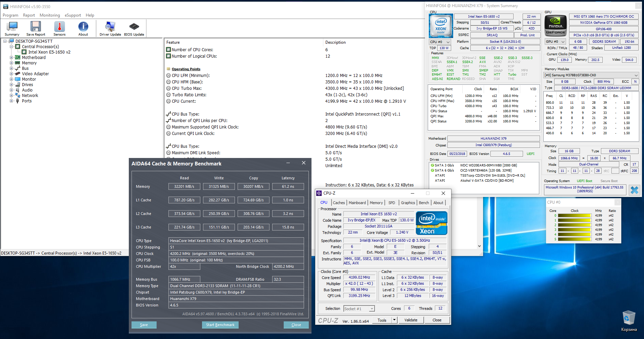This screenshot has width=644, height=339.
Task: Switch to the Bench tab in CPU-Z
Action: point(424,203)
